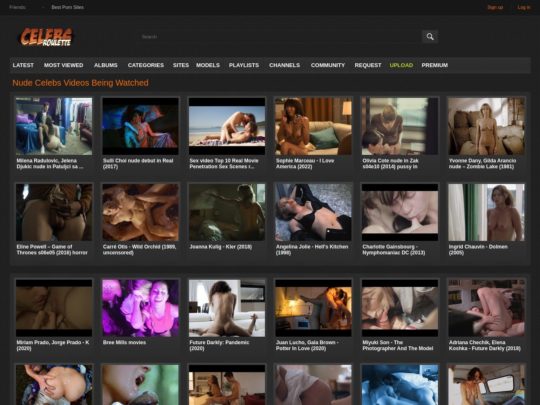540x405 pixels.
Task: Open the Community menu item
Action: [x=328, y=65]
